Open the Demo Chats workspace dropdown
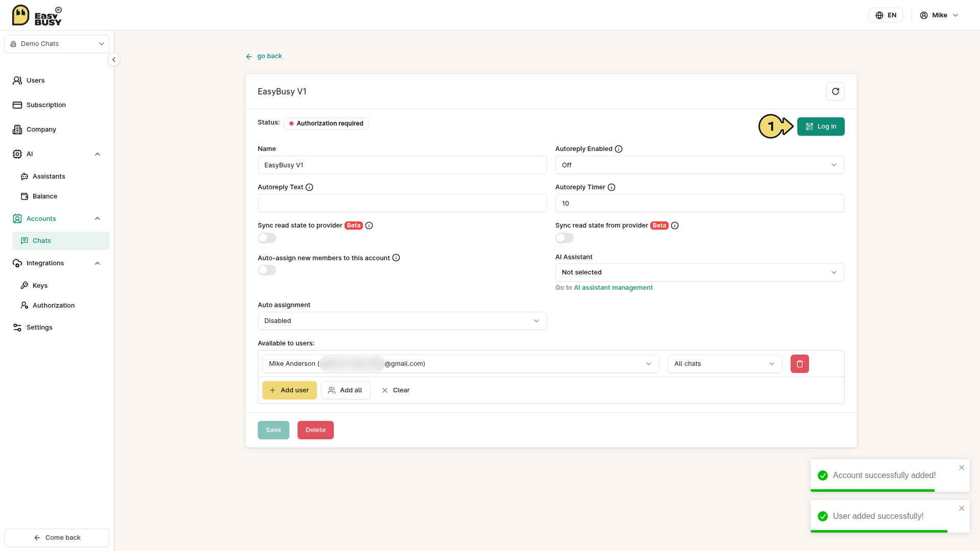This screenshot has height=551, width=980. [x=57, y=44]
